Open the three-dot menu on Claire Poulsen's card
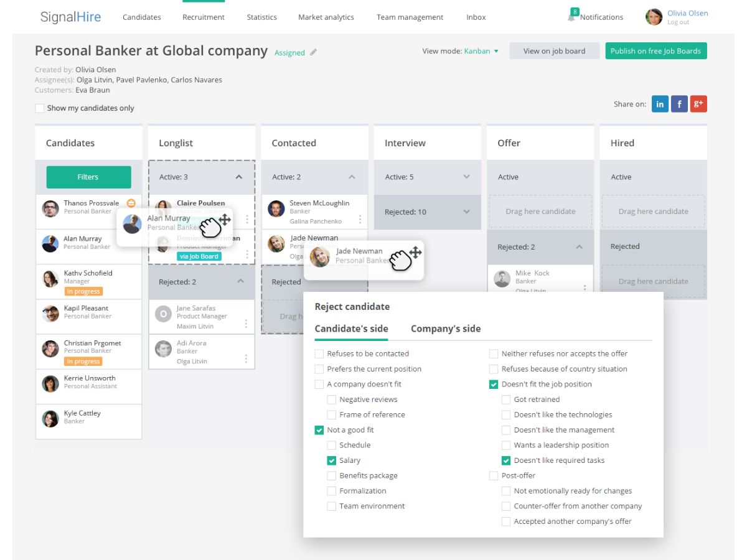 pos(247,220)
